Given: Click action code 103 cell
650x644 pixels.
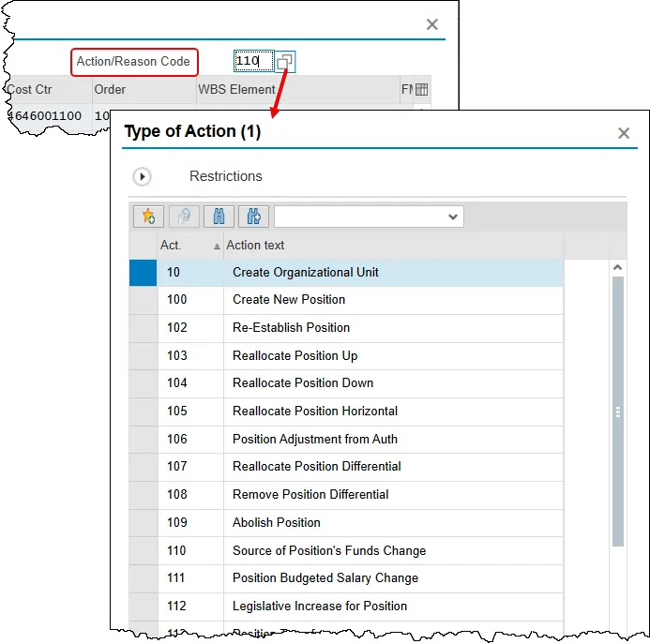Looking at the screenshot, I should (x=190, y=356).
